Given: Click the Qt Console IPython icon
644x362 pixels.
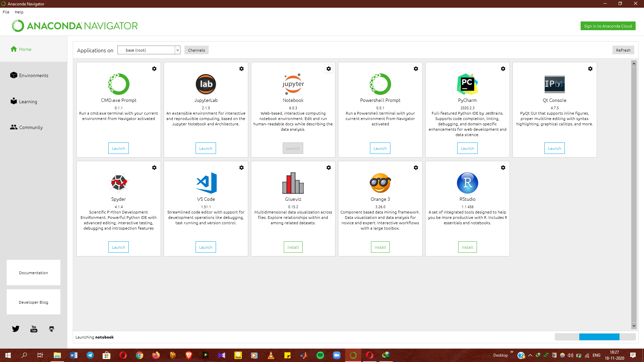Looking at the screenshot, I should (554, 84).
